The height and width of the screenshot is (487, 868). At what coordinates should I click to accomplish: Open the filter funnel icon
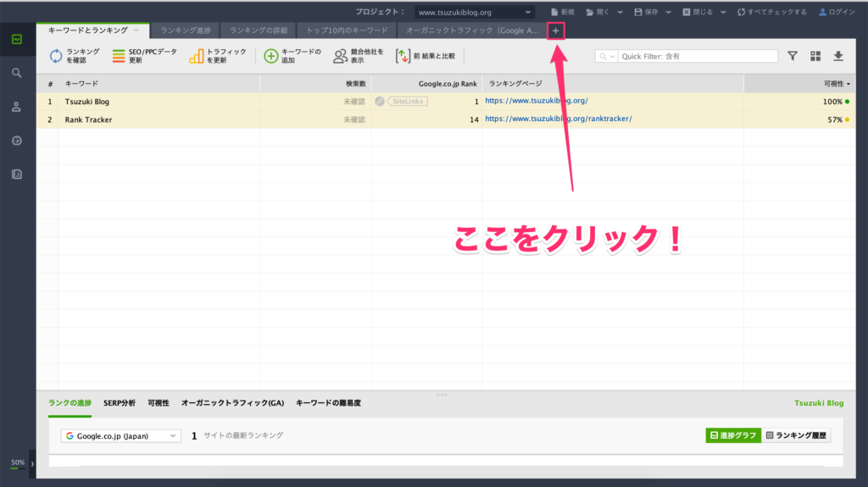[x=793, y=56]
